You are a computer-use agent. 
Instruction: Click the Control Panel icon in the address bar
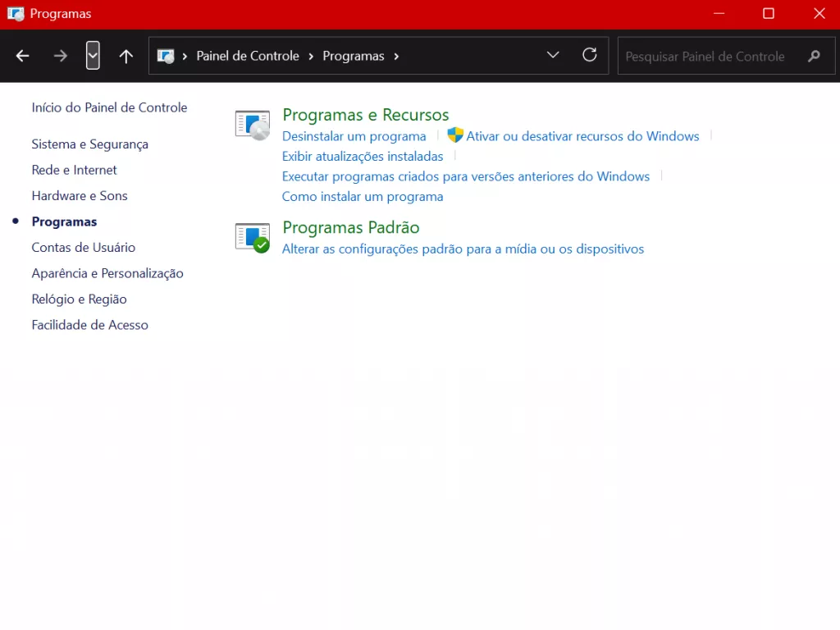pyautogui.click(x=167, y=56)
